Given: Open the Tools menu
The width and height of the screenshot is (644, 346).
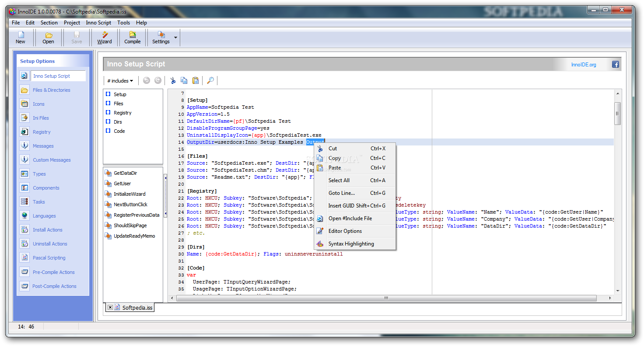Looking at the screenshot, I should tap(123, 23).
